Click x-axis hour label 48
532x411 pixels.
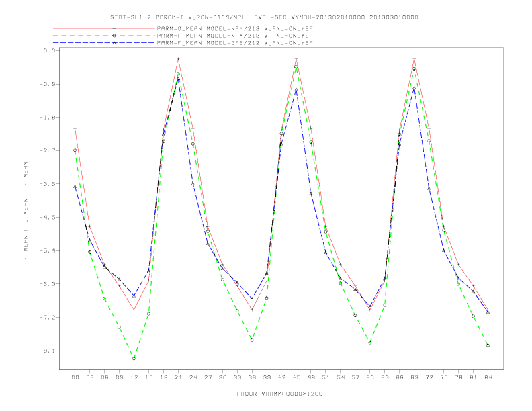tap(311, 377)
